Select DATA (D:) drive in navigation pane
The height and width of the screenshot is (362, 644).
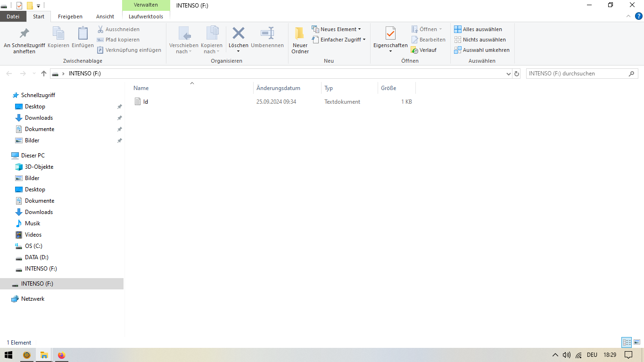[36, 257]
